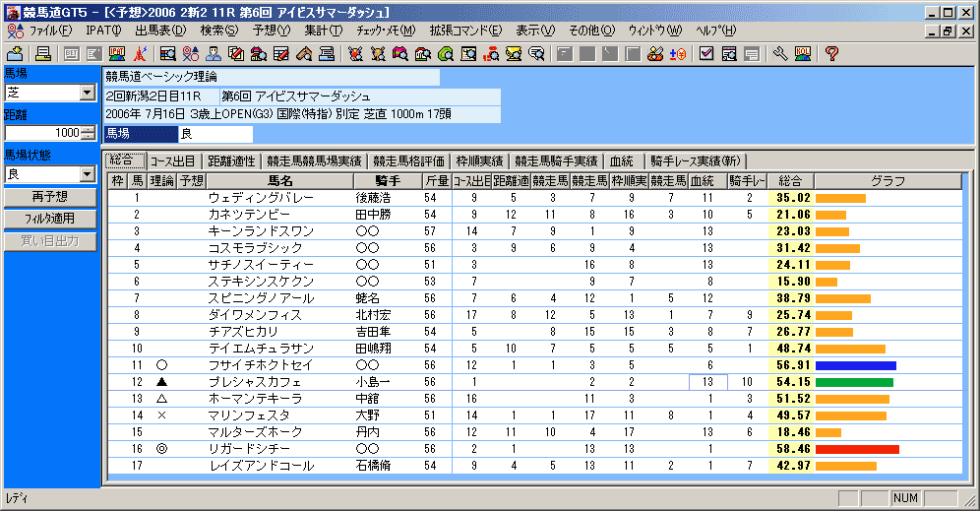Open the 予想(Y) menu

[271, 31]
